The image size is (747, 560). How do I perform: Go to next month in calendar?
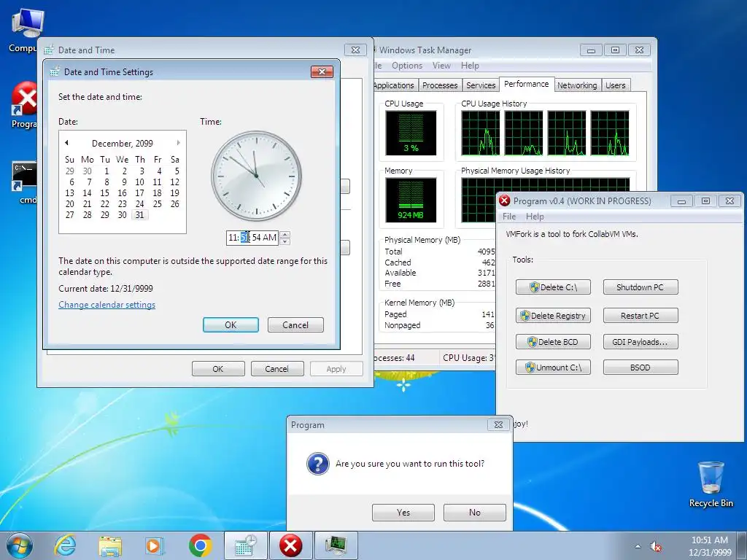178,143
